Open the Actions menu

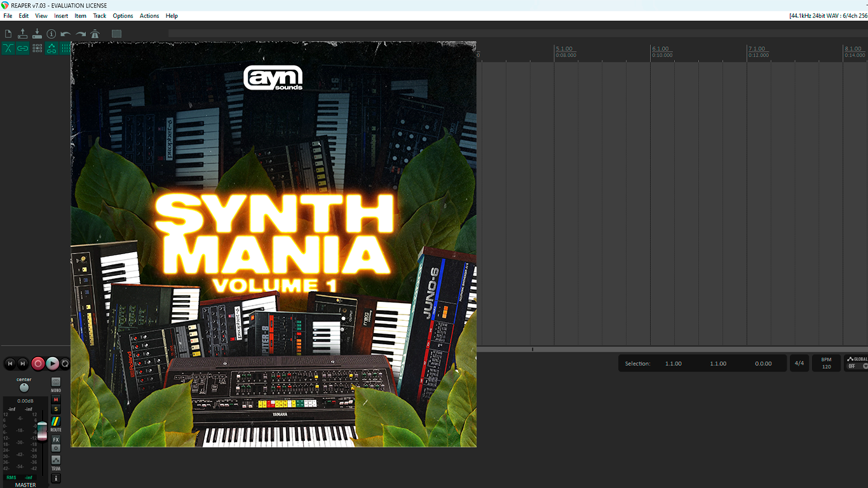point(149,16)
